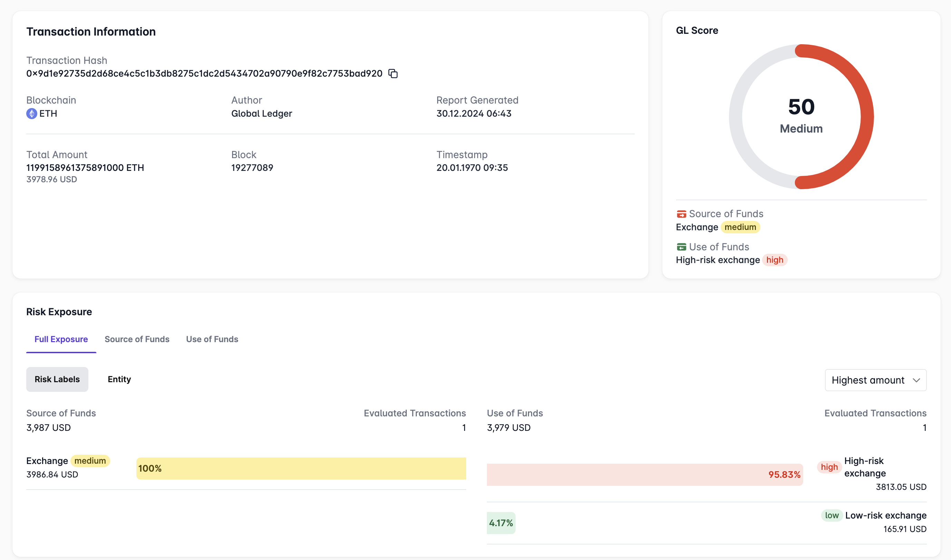The width and height of the screenshot is (951, 560).
Task: Click the yellow 100% Exchange bar
Action: pos(301,469)
